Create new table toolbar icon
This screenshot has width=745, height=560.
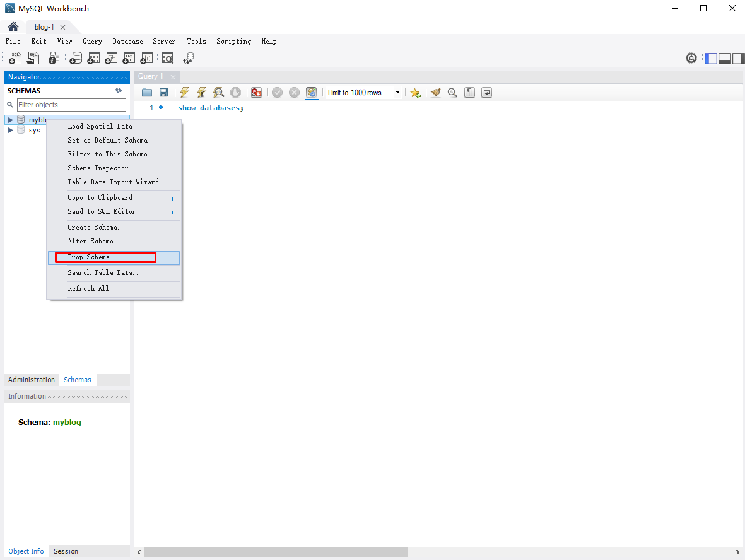click(x=93, y=59)
